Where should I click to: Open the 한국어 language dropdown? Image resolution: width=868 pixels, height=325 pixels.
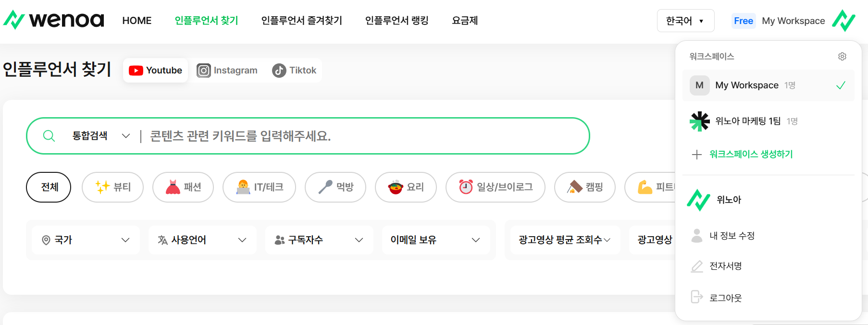[685, 21]
